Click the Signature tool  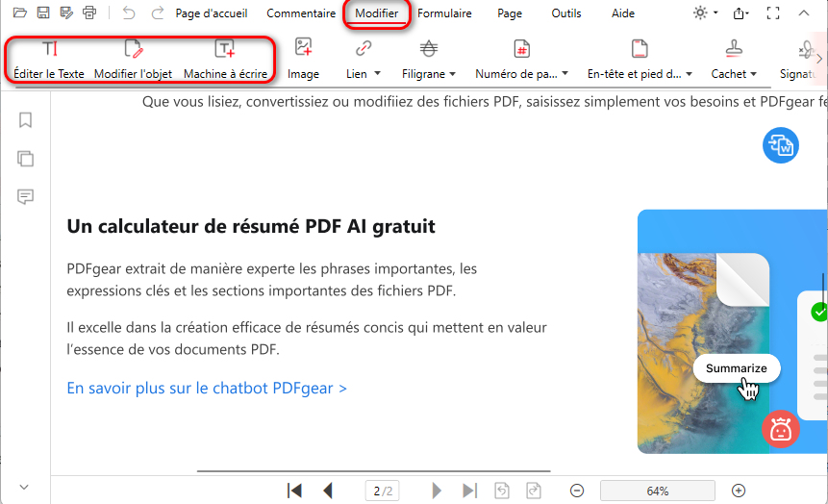(800, 60)
